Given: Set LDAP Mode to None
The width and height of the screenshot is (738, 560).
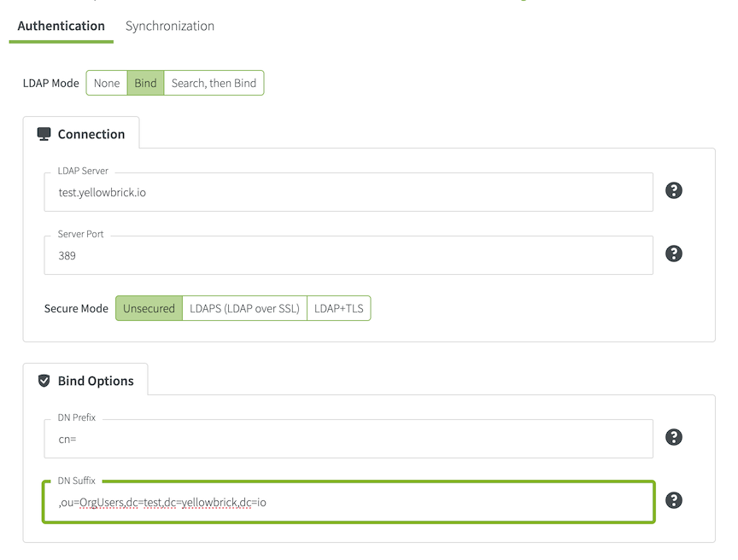Looking at the screenshot, I should click(107, 83).
